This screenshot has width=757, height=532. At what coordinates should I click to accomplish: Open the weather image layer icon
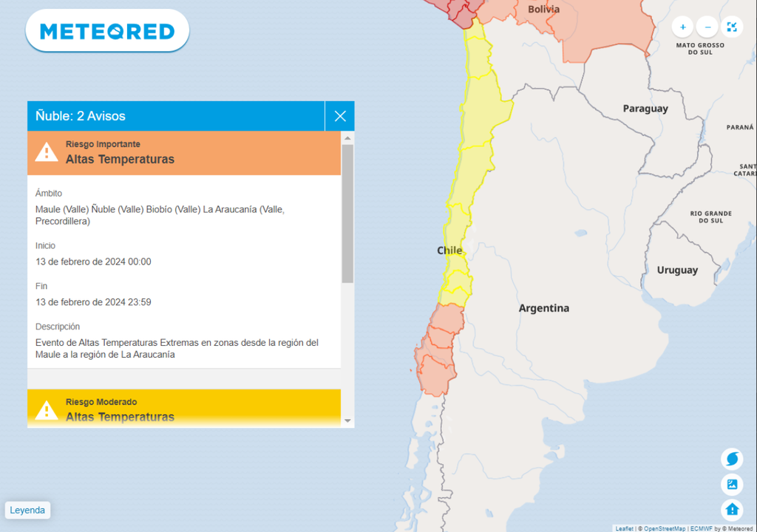[732, 485]
